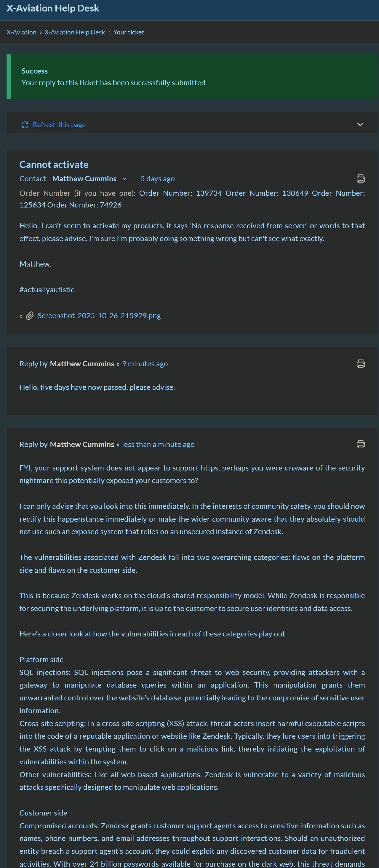Screen dimensions: 379x868
Task: Click the '5 days ago' timestamp
Action: tap(158, 179)
